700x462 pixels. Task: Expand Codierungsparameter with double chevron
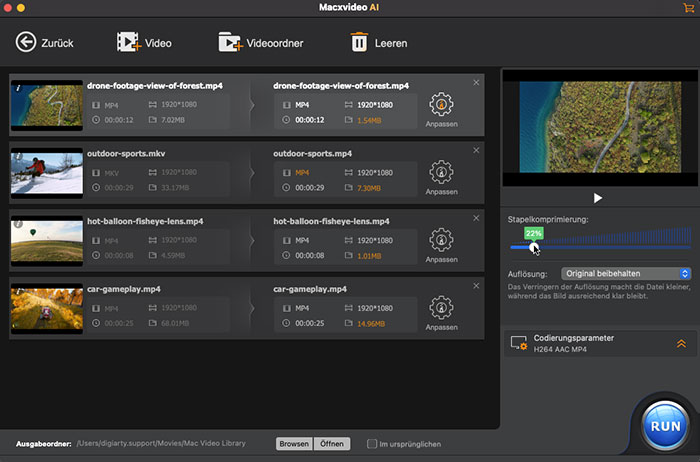point(681,343)
